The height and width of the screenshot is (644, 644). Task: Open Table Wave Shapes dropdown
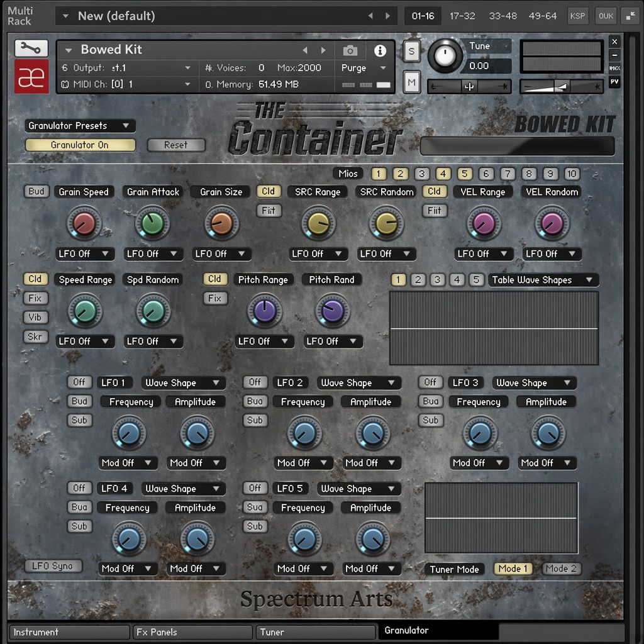[543, 280]
